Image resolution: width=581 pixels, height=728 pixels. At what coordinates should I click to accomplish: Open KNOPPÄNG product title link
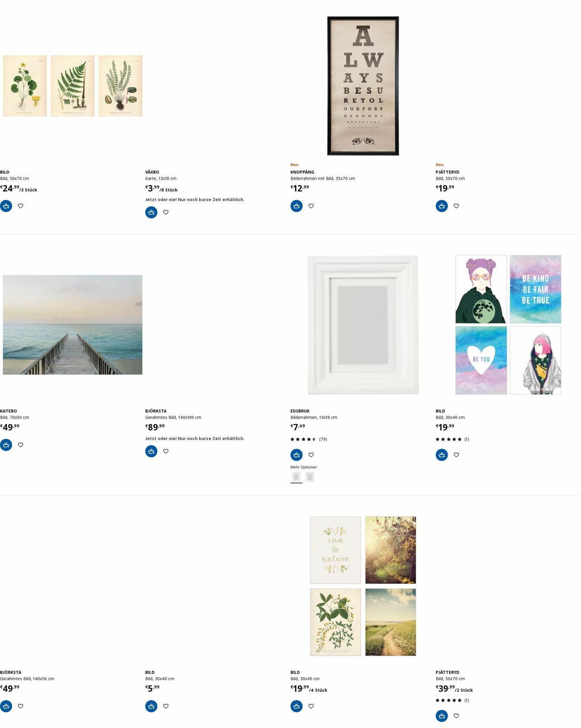pyautogui.click(x=302, y=172)
